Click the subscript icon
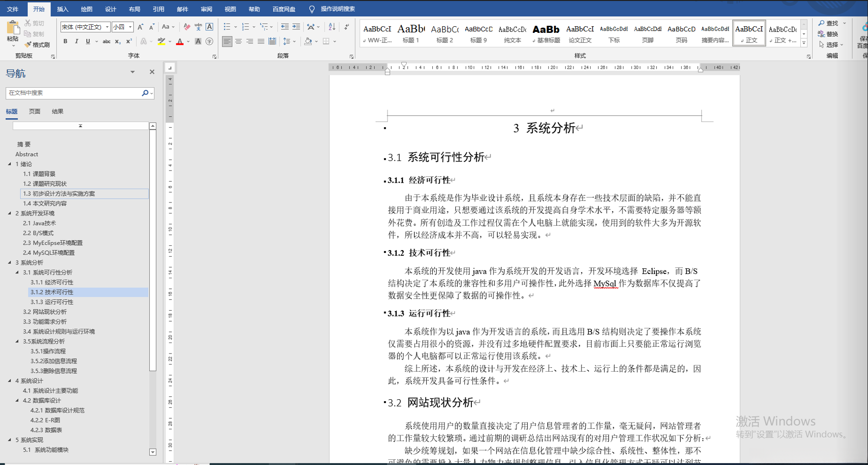Viewport: 868px width, 465px height. point(117,42)
